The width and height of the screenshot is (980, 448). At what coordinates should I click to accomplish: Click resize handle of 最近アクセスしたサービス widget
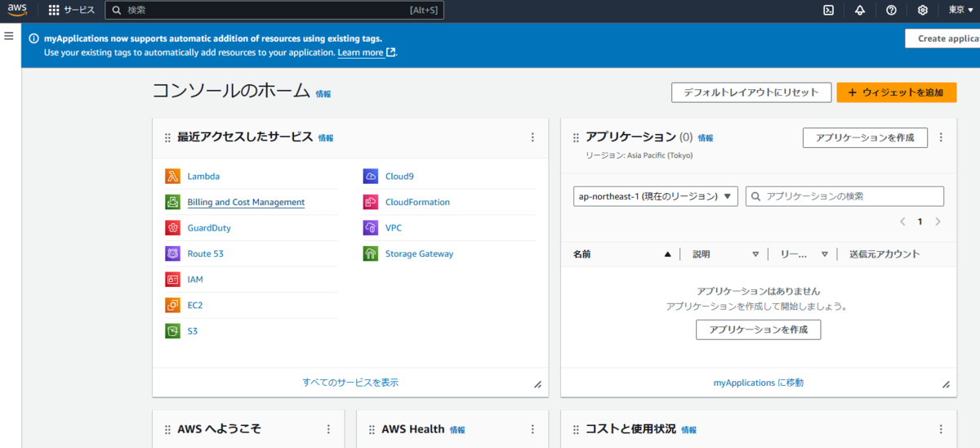tap(537, 384)
